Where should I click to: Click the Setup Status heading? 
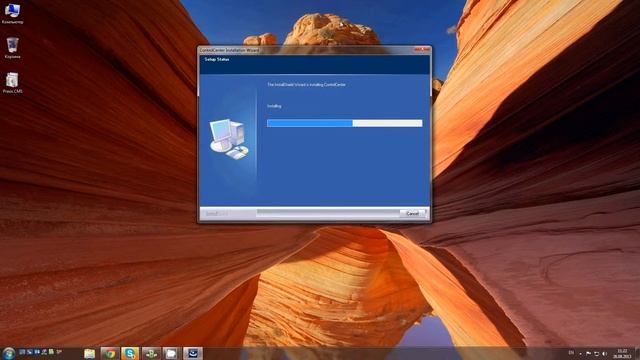[x=217, y=60]
